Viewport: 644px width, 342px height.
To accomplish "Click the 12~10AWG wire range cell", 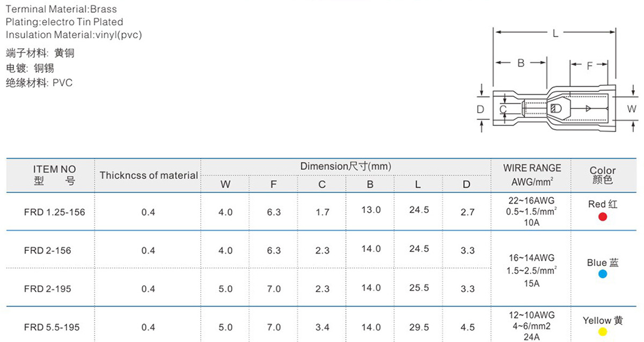I will 531,326.
